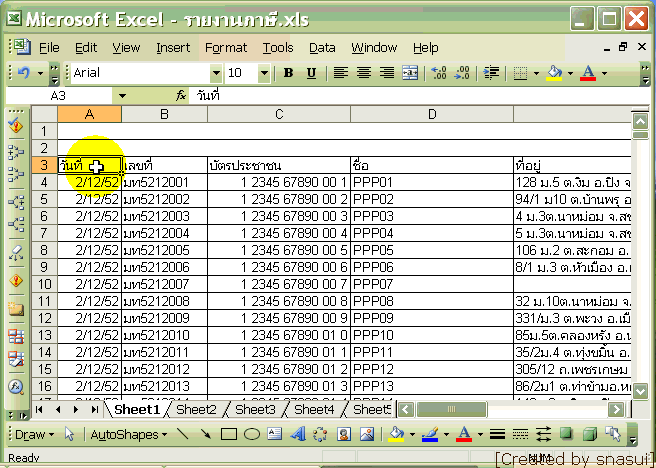
Task: Click the last-sheet tab scroll button
Action: click(95, 409)
